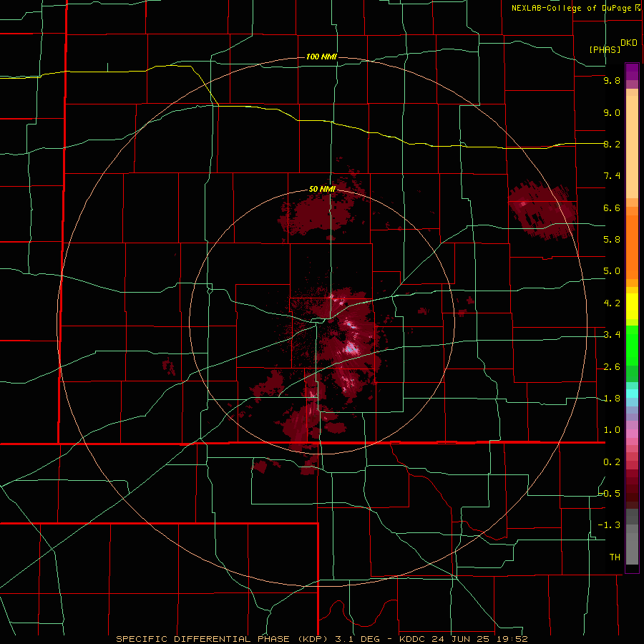Pick the purple segment of the color bar
Image resolution: width=644 pixels, height=644 pixels.
(632, 72)
